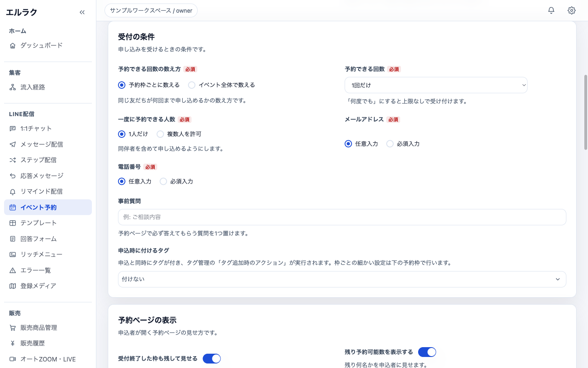The width and height of the screenshot is (588, 368).
Task: Set 電話番号 to 任意入力
Action: click(122, 182)
